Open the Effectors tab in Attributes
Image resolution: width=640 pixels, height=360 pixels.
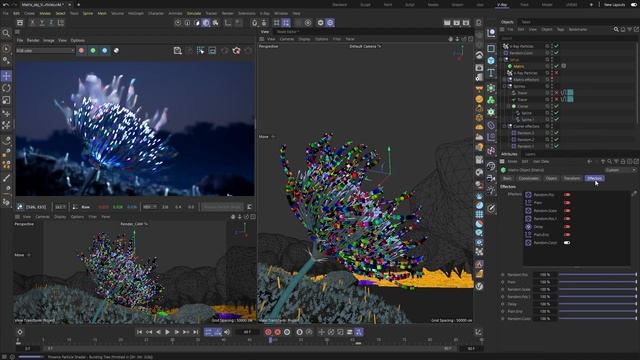[594, 178]
